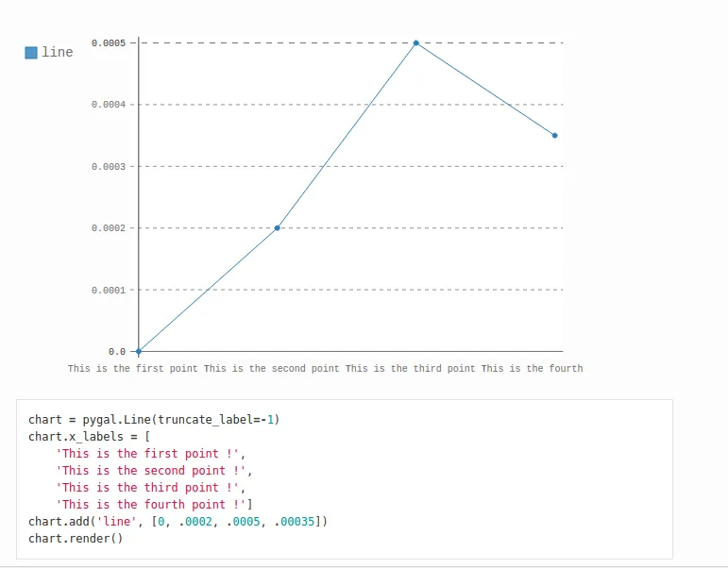Click code line 'chart = pygal.Line(truncate_label=-1)'

(154, 420)
